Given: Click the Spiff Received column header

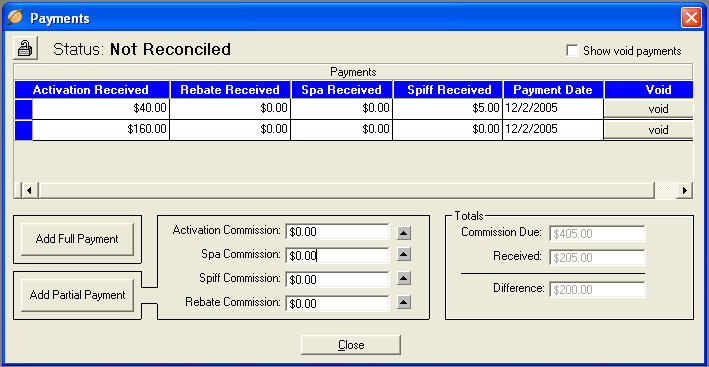Looking at the screenshot, I should 449,89.
